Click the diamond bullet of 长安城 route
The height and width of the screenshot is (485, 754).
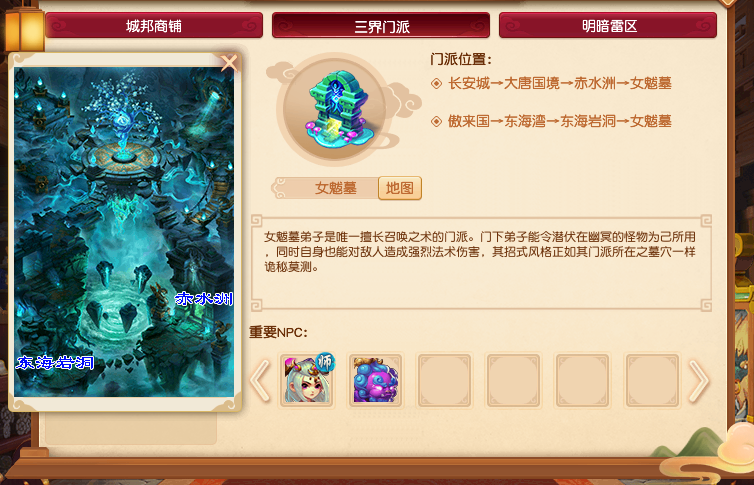pyautogui.click(x=436, y=83)
